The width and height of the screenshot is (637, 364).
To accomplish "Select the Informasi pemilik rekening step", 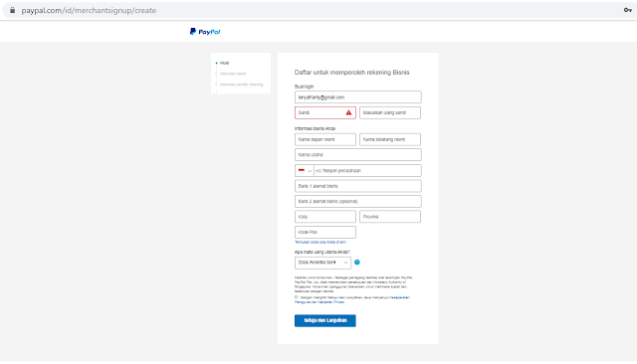I will point(241,85).
